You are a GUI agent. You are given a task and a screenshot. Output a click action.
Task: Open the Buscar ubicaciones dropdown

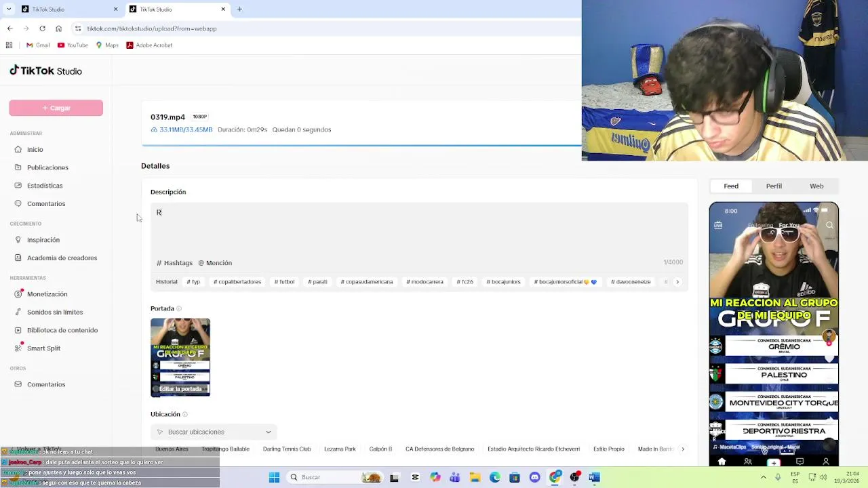point(214,432)
